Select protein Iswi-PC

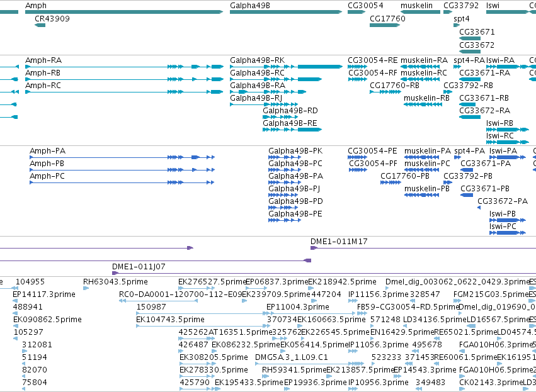507,233
